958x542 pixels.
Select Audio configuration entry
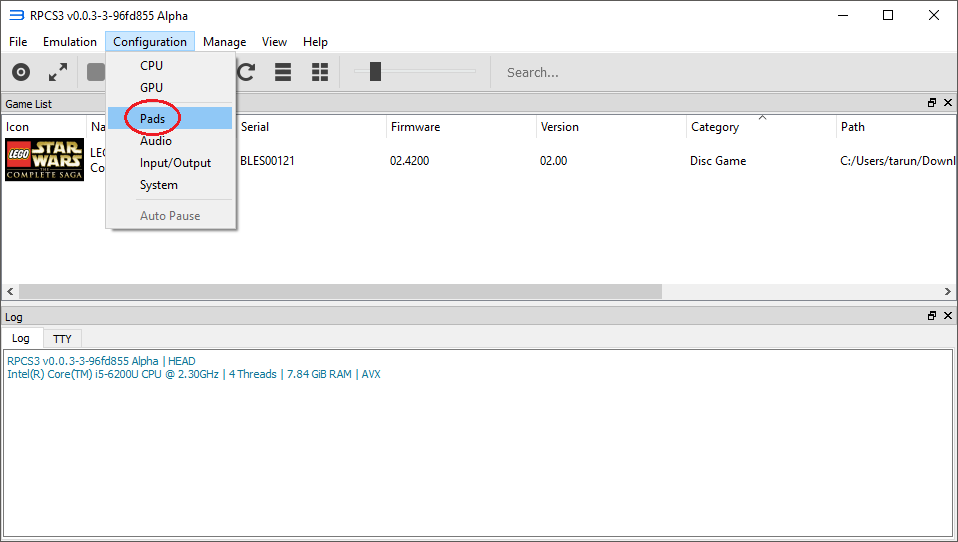click(170, 141)
